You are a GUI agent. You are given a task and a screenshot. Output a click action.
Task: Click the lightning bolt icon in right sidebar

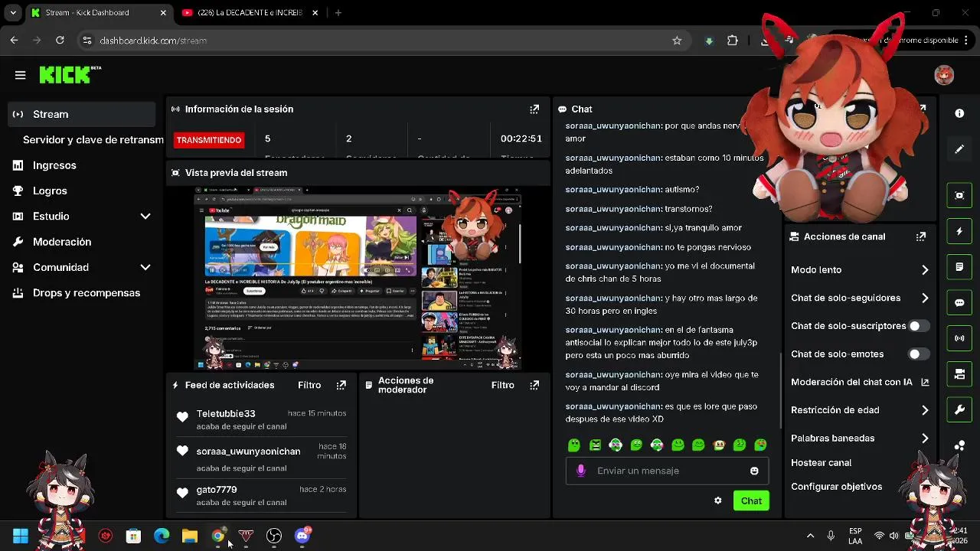click(959, 231)
